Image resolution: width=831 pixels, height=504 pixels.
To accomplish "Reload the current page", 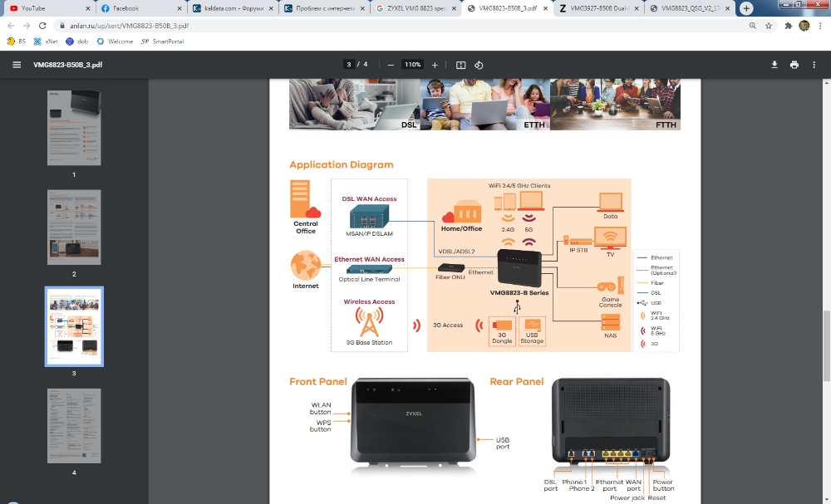I will click(x=42, y=26).
